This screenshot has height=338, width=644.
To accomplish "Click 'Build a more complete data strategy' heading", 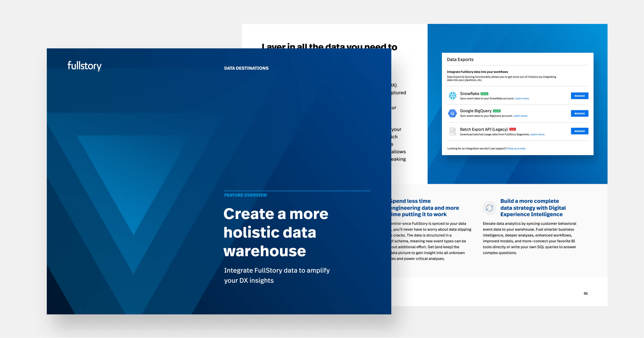I will 533,208.
